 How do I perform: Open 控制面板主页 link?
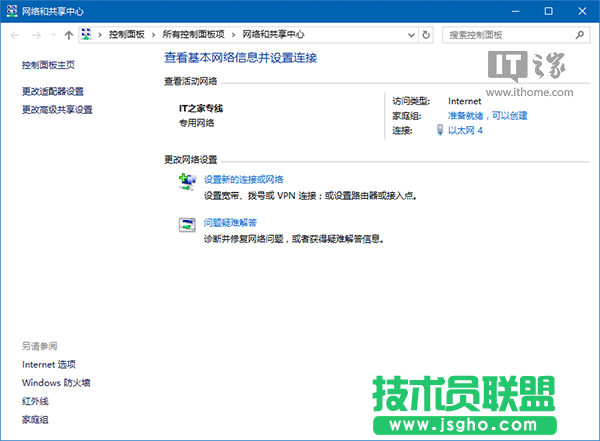tap(48, 65)
